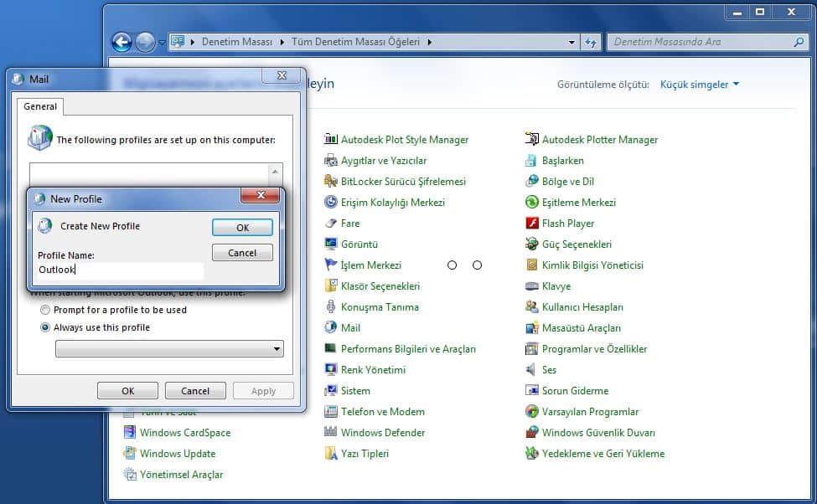817x504 pixels.
Task: Select 'Always use this profile' radio button
Action: (x=45, y=327)
